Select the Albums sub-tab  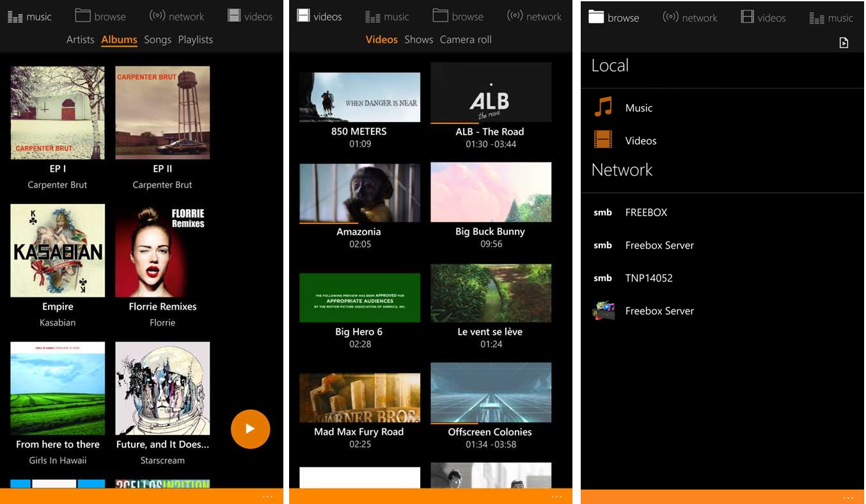coord(119,40)
